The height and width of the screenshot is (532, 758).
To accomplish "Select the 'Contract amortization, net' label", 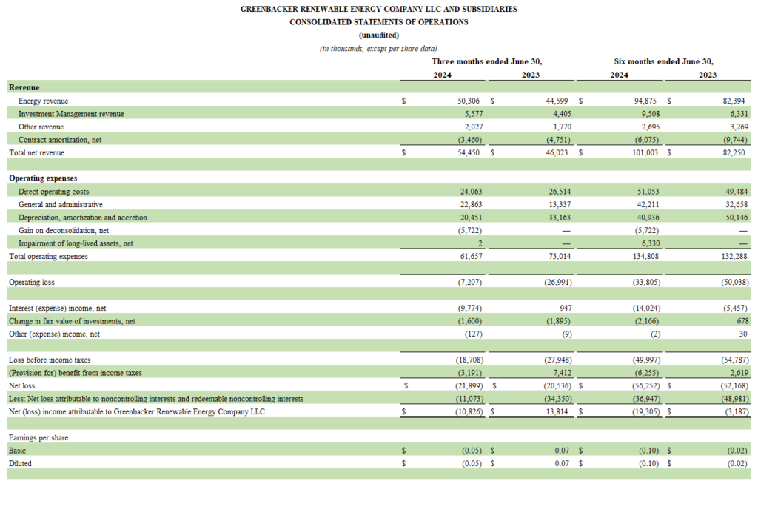I will click(60, 140).
